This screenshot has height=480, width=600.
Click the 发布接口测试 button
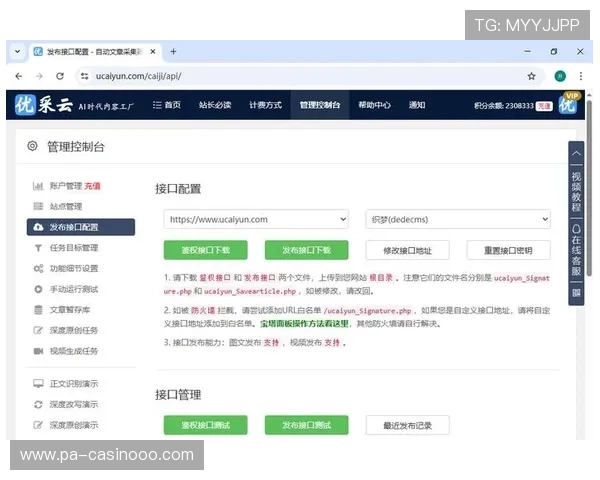(x=307, y=425)
